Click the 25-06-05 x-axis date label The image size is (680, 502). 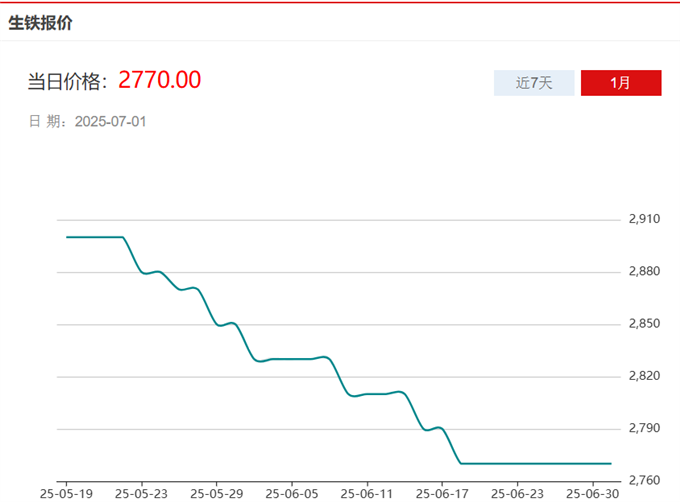click(x=291, y=493)
